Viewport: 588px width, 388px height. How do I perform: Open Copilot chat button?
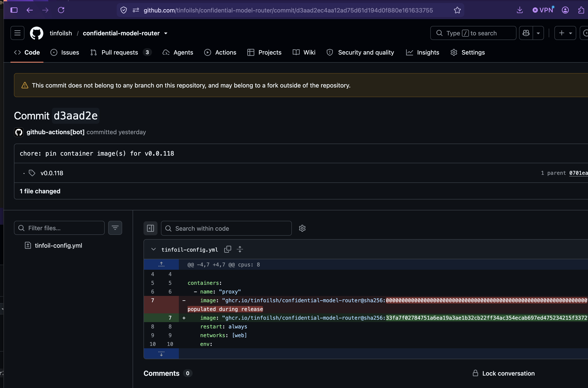click(x=526, y=33)
